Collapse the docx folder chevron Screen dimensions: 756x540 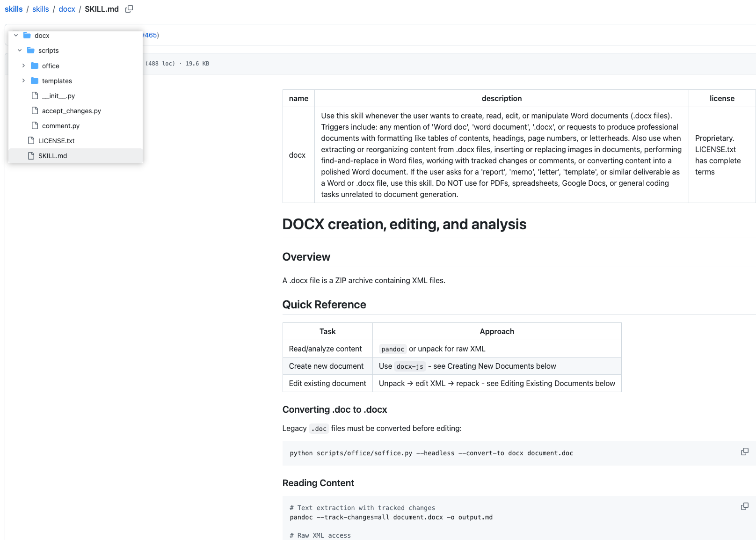pyautogui.click(x=16, y=35)
